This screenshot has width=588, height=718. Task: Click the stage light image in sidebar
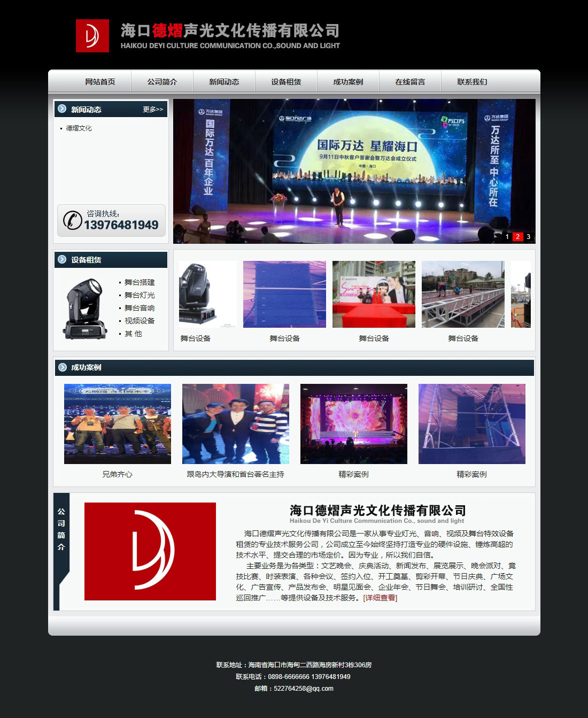coord(85,308)
